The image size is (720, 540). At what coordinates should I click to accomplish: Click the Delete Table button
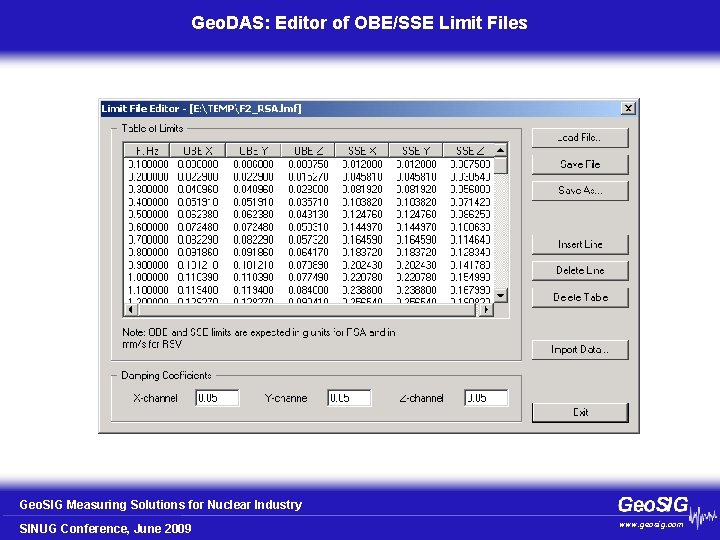(580, 297)
